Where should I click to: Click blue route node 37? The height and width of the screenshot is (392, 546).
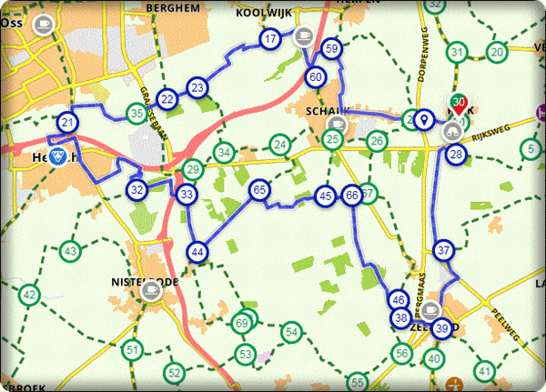444,250
